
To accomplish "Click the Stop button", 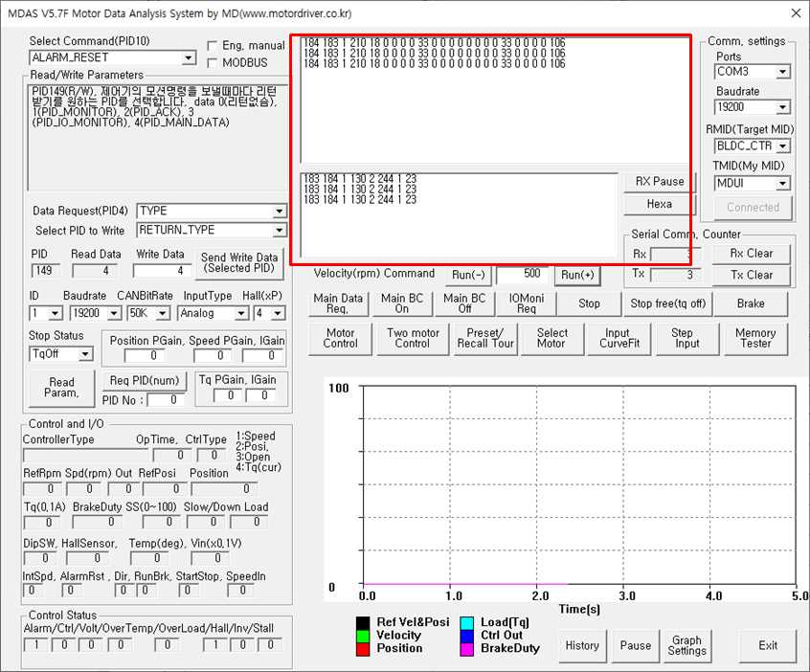I will [590, 303].
